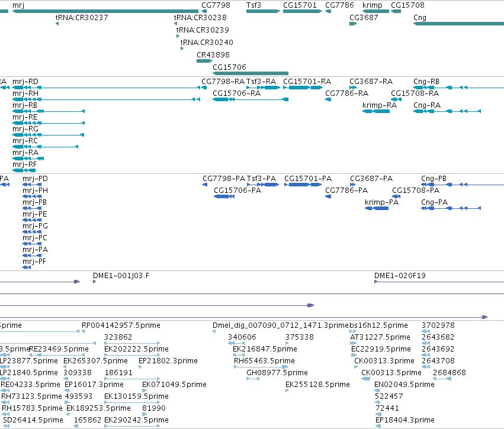504x429 pixels.
Task: Click the CG15706-RA transcript
Action: coord(251,99)
